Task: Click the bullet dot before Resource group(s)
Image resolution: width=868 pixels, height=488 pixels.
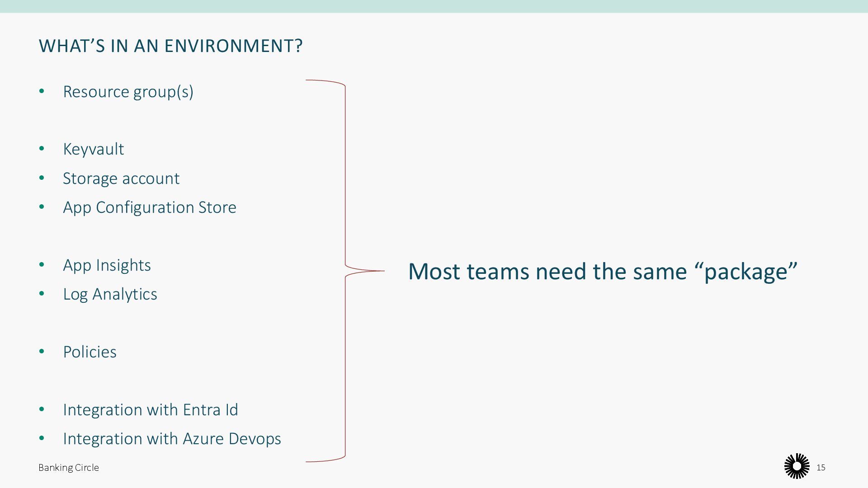Action: [42, 91]
